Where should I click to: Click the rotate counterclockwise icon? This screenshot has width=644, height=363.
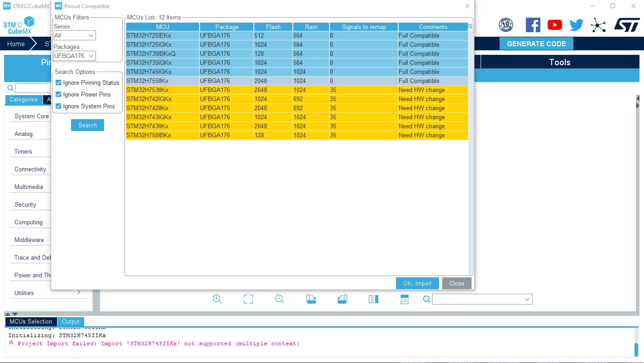pyautogui.click(x=342, y=299)
